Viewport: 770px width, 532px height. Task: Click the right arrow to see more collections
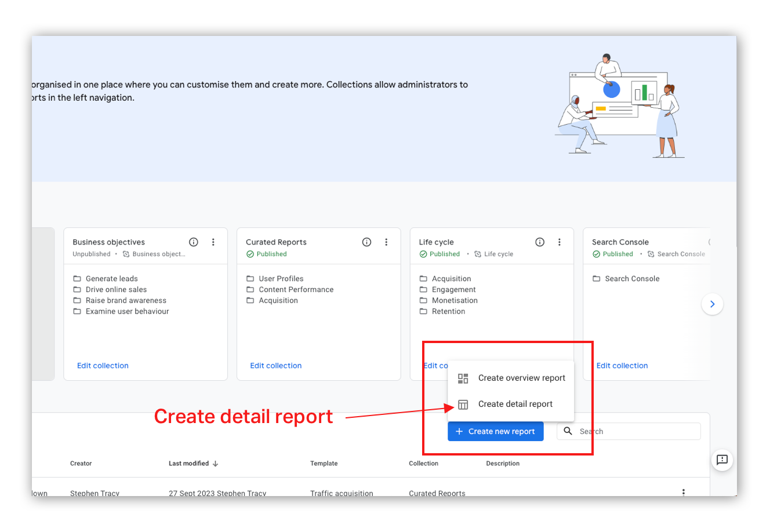[x=712, y=304]
